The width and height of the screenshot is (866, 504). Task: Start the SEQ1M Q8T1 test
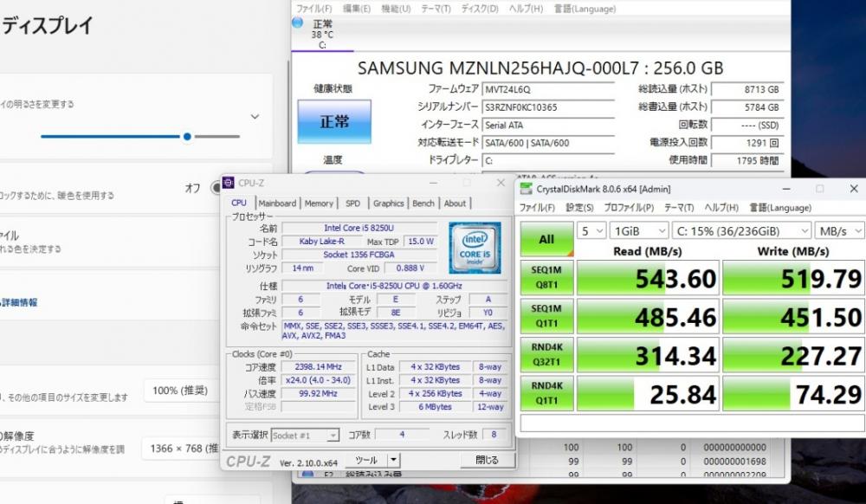click(x=546, y=277)
